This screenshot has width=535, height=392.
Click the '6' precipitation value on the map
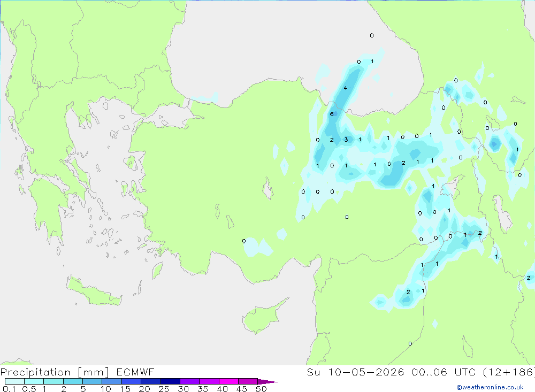pyautogui.click(x=332, y=114)
